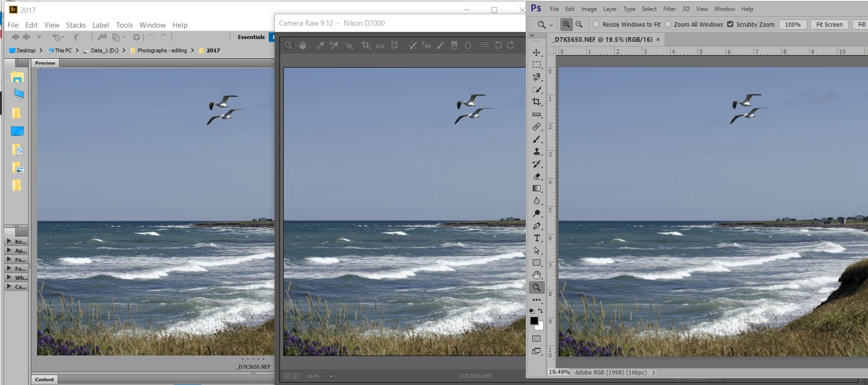
Task: Toggle Resize Windows to Fit checkbox
Action: pos(596,24)
